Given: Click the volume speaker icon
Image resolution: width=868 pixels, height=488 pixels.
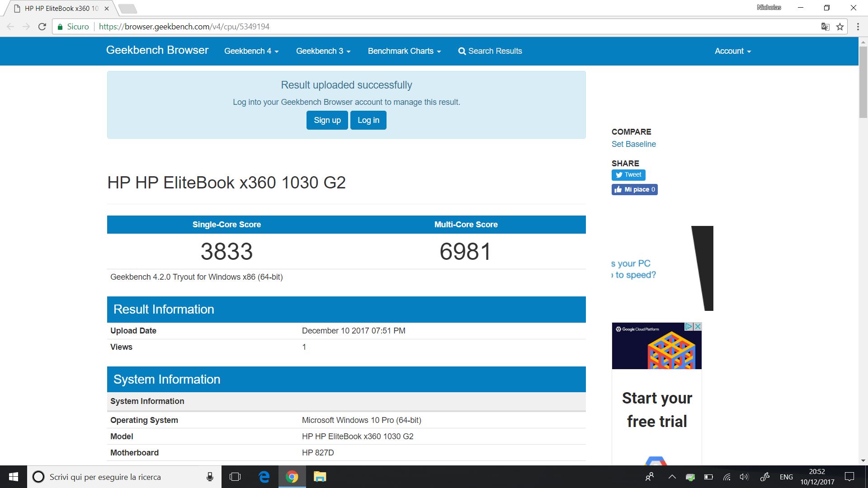Looking at the screenshot, I should point(744,477).
